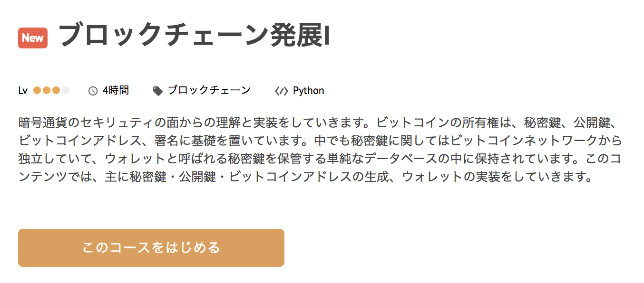Click the red New badge
The width and height of the screenshot is (644, 283).
(33, 38)
